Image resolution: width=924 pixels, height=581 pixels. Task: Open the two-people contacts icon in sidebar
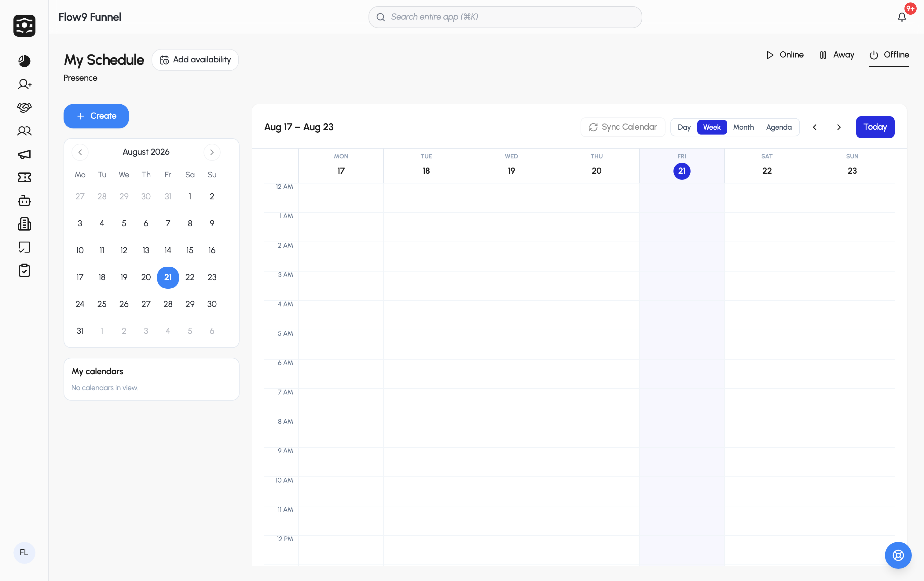(x=24, y=131)
